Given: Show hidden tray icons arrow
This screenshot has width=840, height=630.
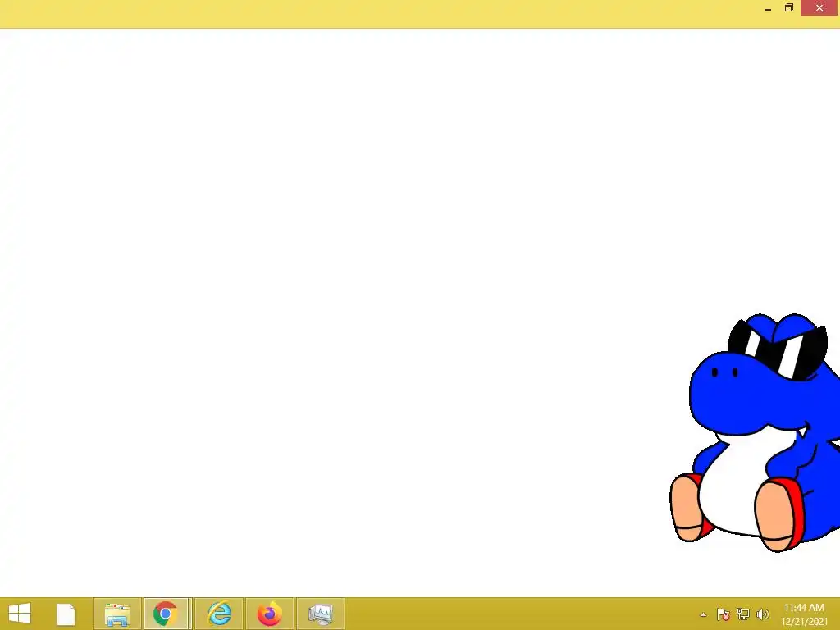Looking at the screenshot, I should (703, 614).
